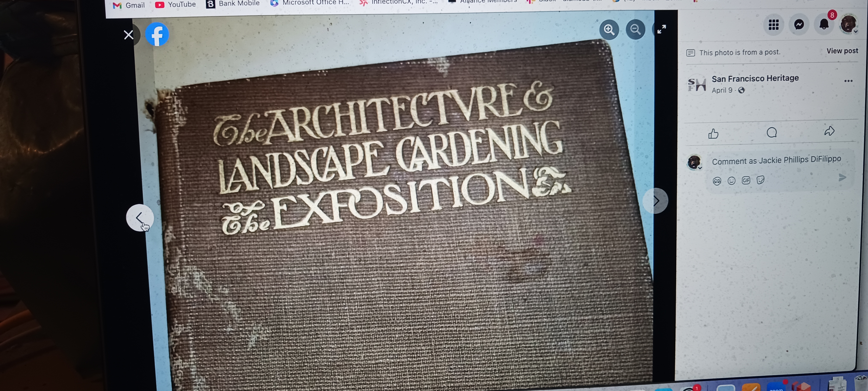Open the Facebook apps menu grid
Viewport: 868px width, 391px height.
(773, 25)
